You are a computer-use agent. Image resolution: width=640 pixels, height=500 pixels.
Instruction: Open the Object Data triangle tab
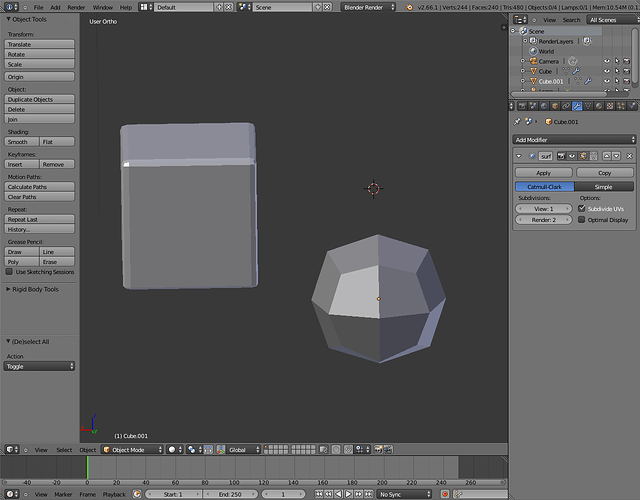click(x=588, y=106)
